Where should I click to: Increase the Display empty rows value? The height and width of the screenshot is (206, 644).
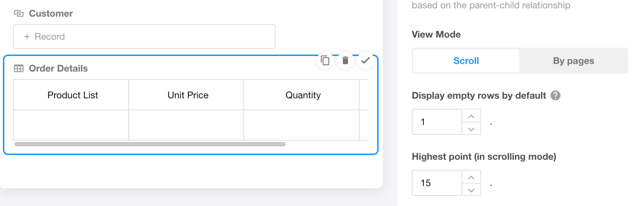[471, 116]
